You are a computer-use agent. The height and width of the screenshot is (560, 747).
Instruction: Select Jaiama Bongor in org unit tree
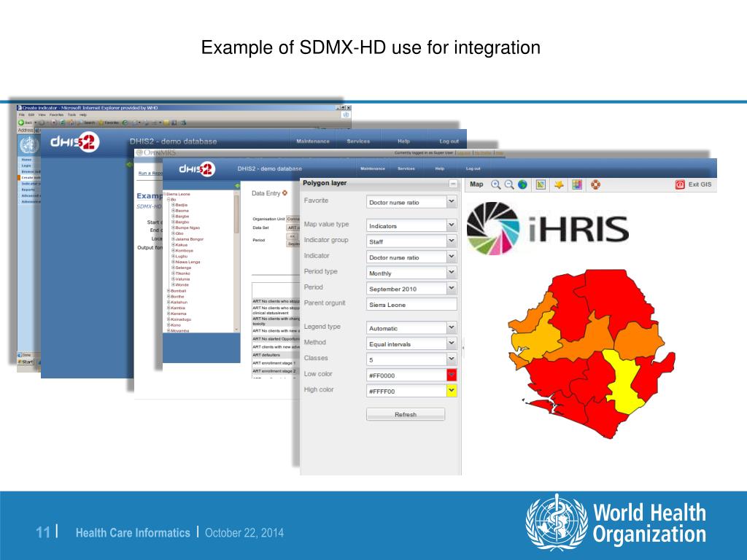[189, 239]
